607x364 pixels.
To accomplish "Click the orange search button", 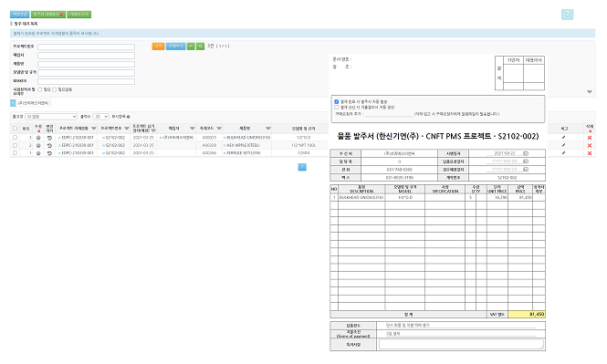I will coord(158,47).
